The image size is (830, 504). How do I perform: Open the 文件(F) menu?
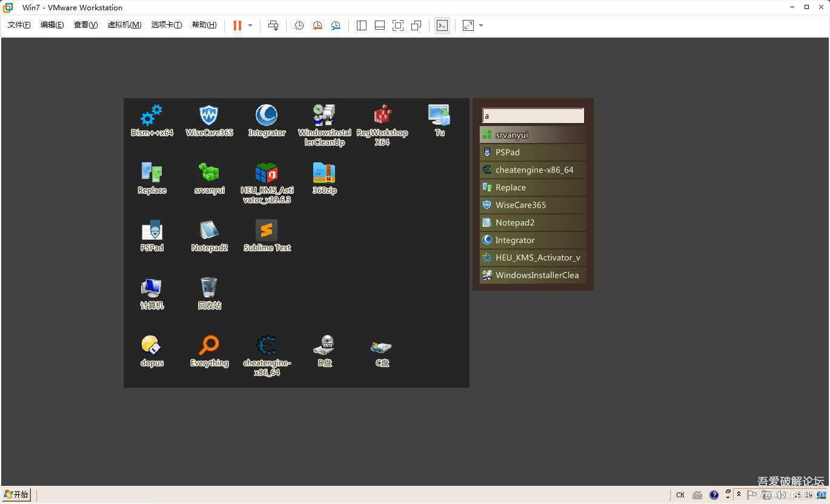(x=19, y=25)
